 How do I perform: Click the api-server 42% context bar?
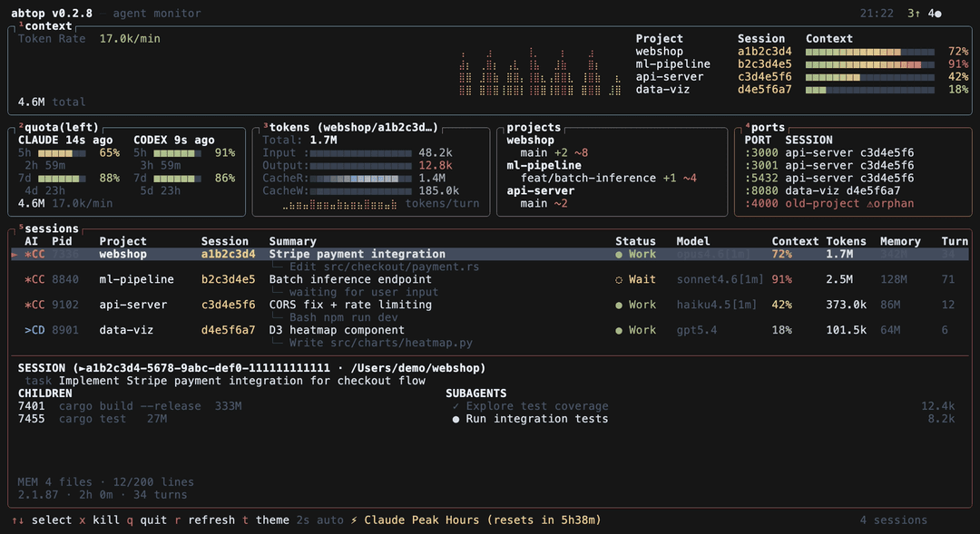pyautogui.click(x=870, y=77)
